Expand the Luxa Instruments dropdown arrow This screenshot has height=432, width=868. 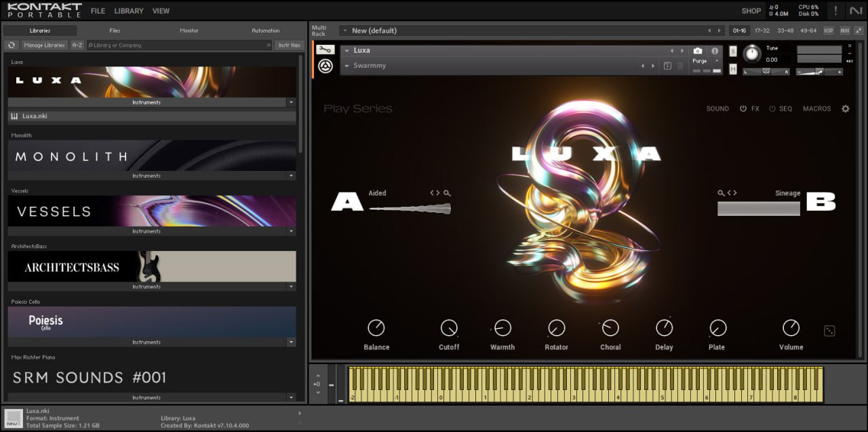click(291, 102)
